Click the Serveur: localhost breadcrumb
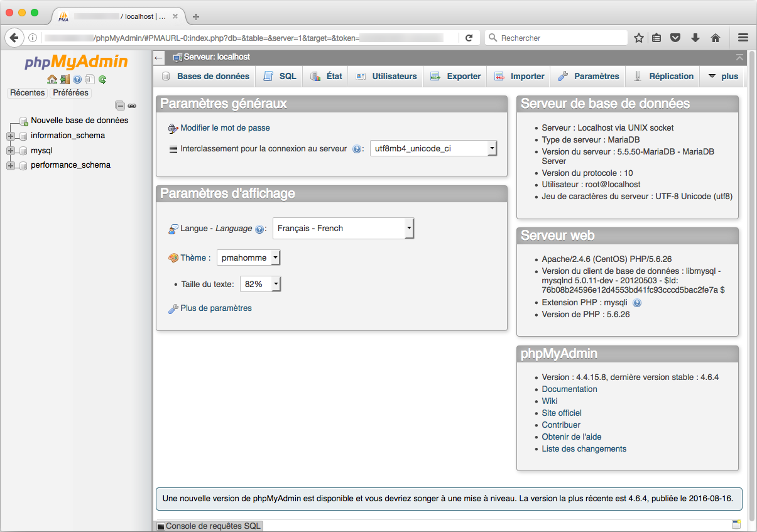The height and width of the screenshot is (532, 757). pyautogui.click(x=217, y=57)
